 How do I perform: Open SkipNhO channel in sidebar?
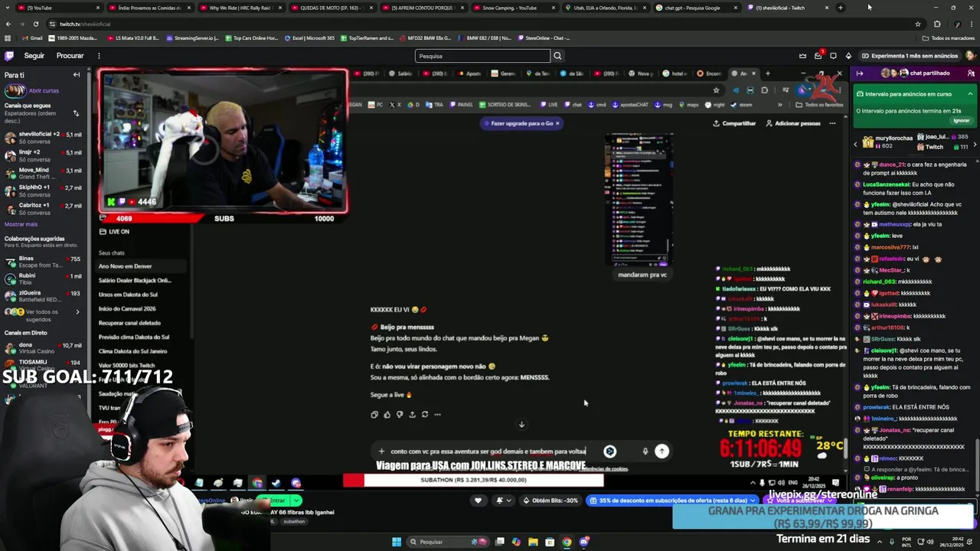pyautogui.click(x=44, y=191)
